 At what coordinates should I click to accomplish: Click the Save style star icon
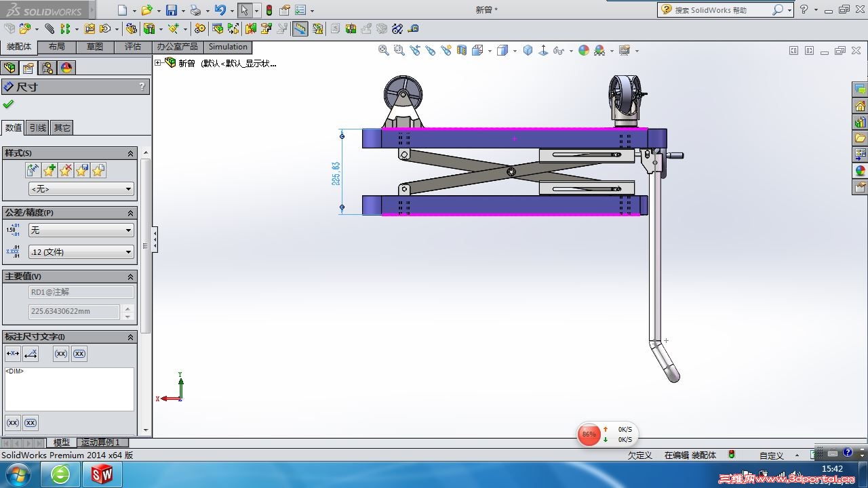click(82, 170)
